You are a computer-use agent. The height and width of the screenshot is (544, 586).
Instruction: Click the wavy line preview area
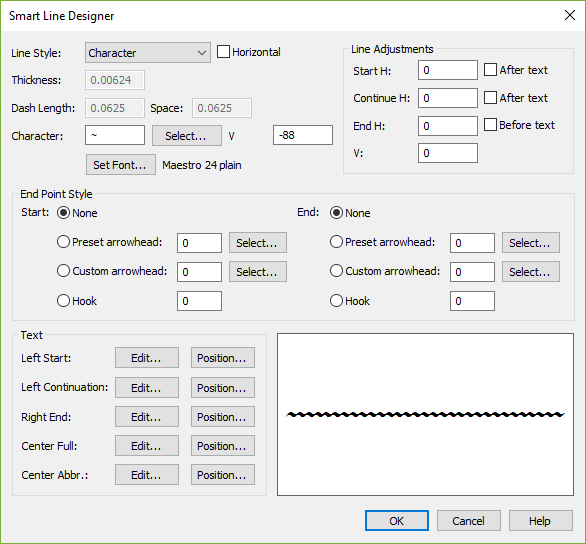tap(425, 415)
